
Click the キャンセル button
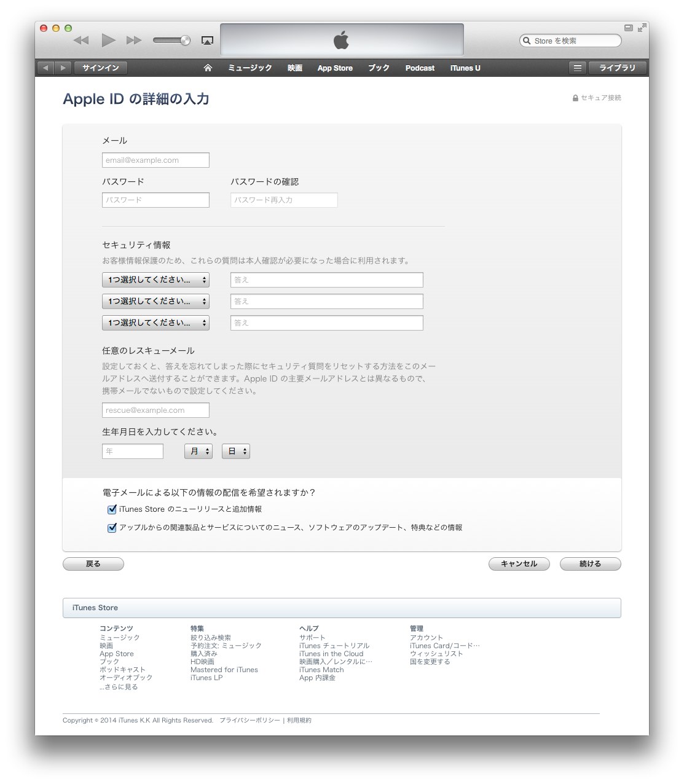(519, 563)
